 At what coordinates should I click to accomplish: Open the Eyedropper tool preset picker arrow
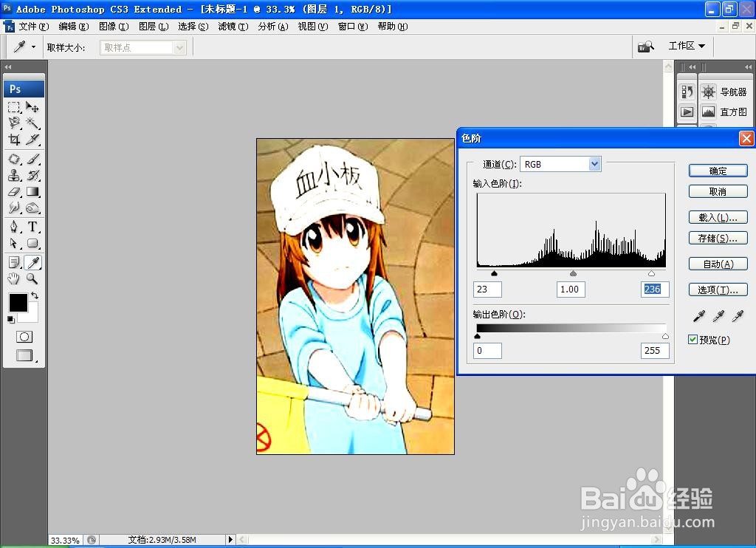pyautogui.click(x=33, y=47)
